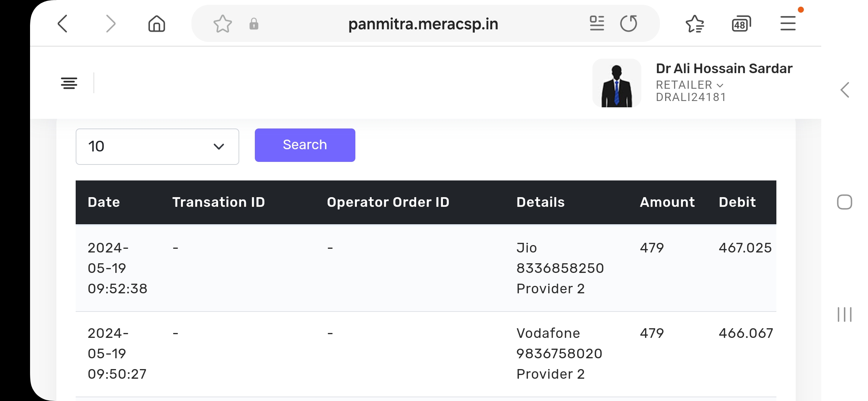The width and height of the screenshot is (868, 401).
Task: Open reader mode icon in address bar
Action: point(597,23)
